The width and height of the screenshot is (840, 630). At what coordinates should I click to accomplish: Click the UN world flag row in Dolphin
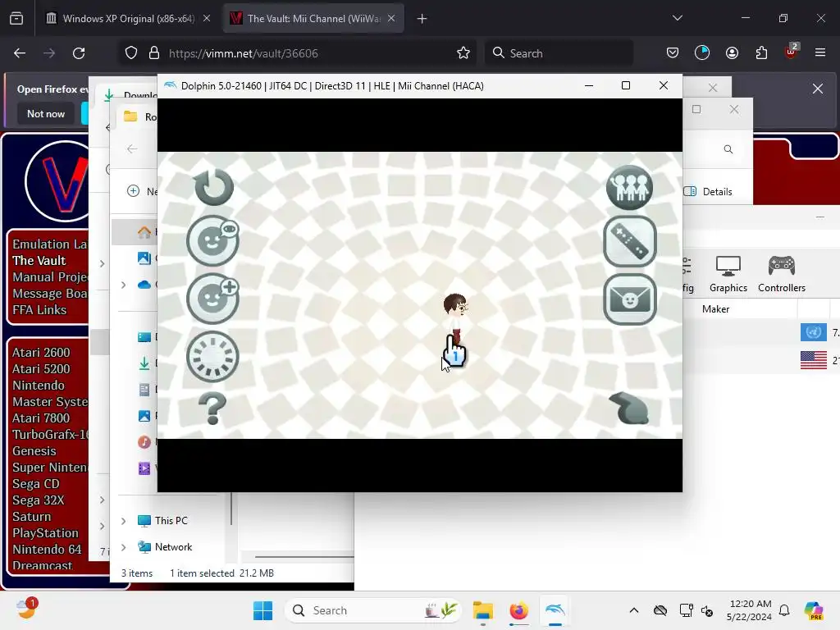point(813,333)
